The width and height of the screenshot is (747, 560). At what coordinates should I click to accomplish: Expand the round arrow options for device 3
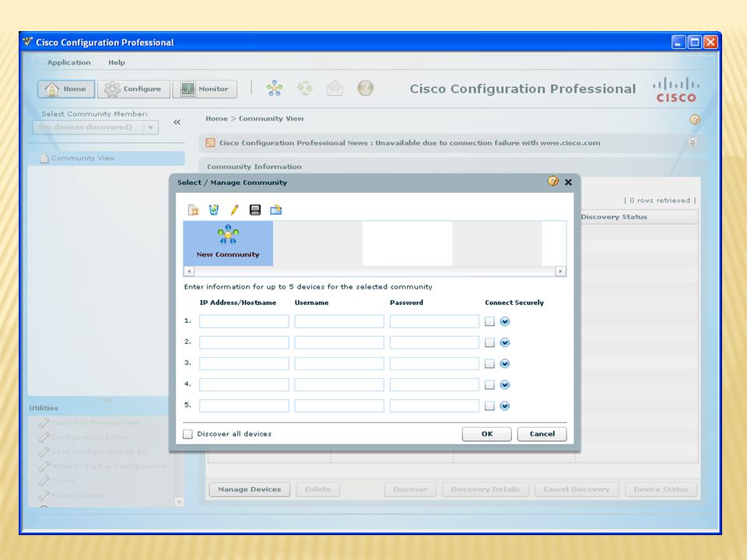pos(505,364)
